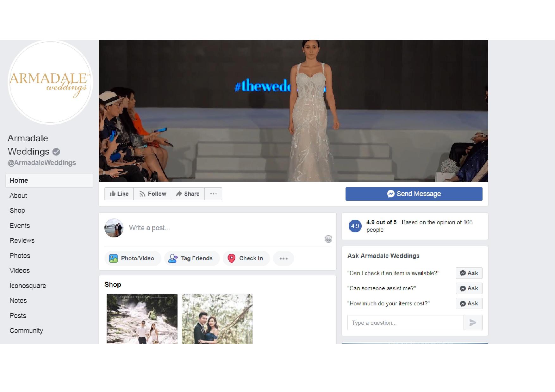This screenshot has height=392, width=555.
Task: Click the verified badge next to Armadale Weddings
Action: [x=56, y=152]
